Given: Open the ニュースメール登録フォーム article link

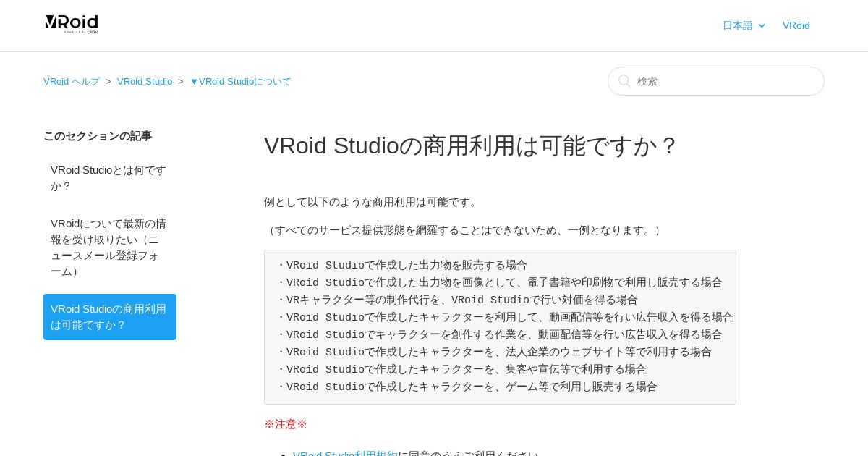Looking at the screenshot, I should point(110,248).
